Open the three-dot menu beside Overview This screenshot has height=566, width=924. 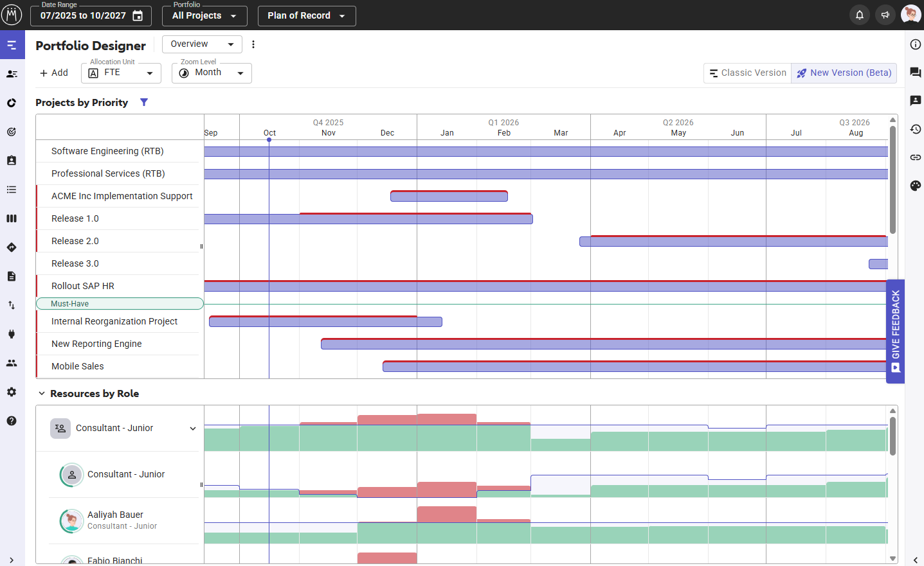[x=253, y=44]
